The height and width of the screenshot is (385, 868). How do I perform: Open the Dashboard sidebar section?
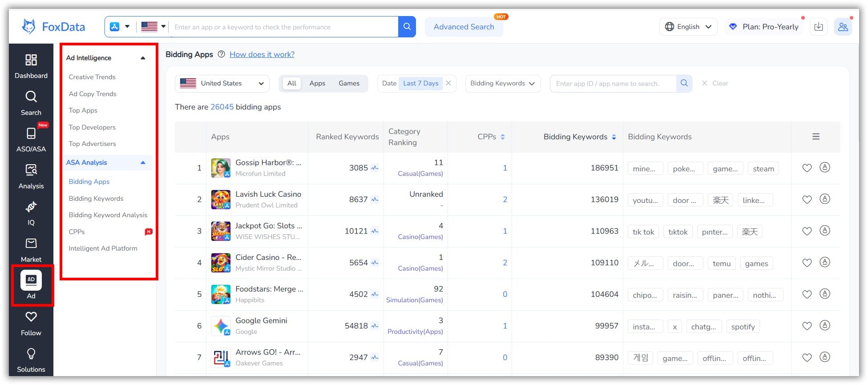click(x=31, y=66)
